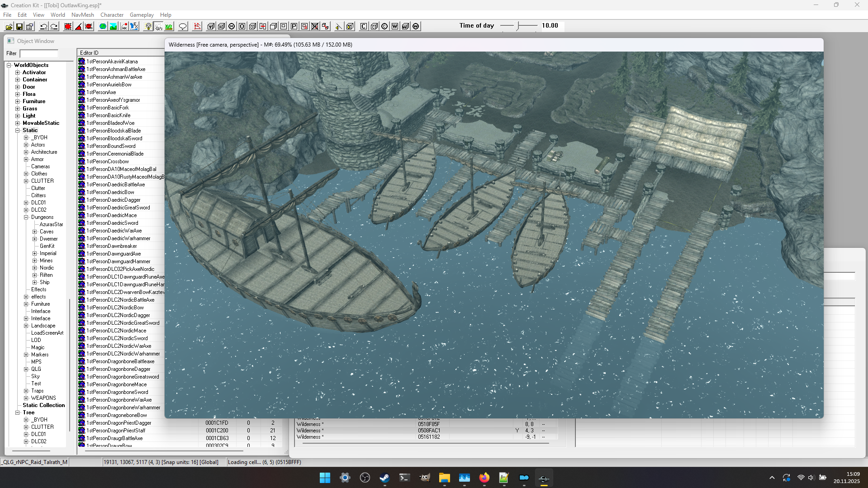
Task: Open World view with globe icon
Action: pos(103,27)
